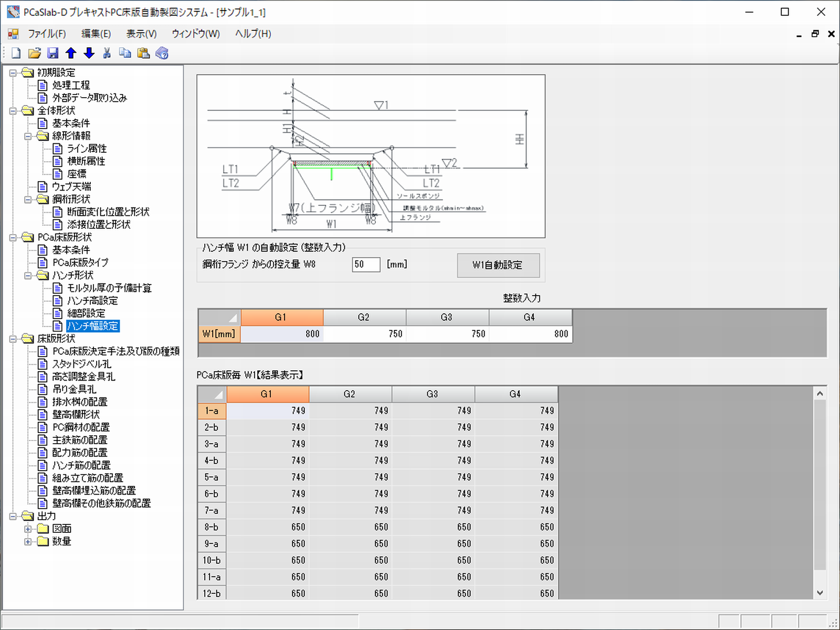Click the blue down arrow icon
Screen dimensions: 840x630
point(89,53)
